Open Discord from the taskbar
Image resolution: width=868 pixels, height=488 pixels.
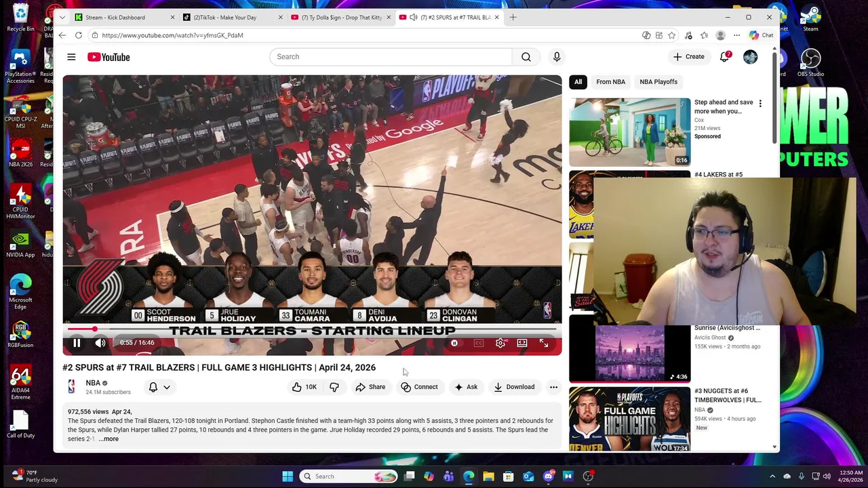click(548, 476)
